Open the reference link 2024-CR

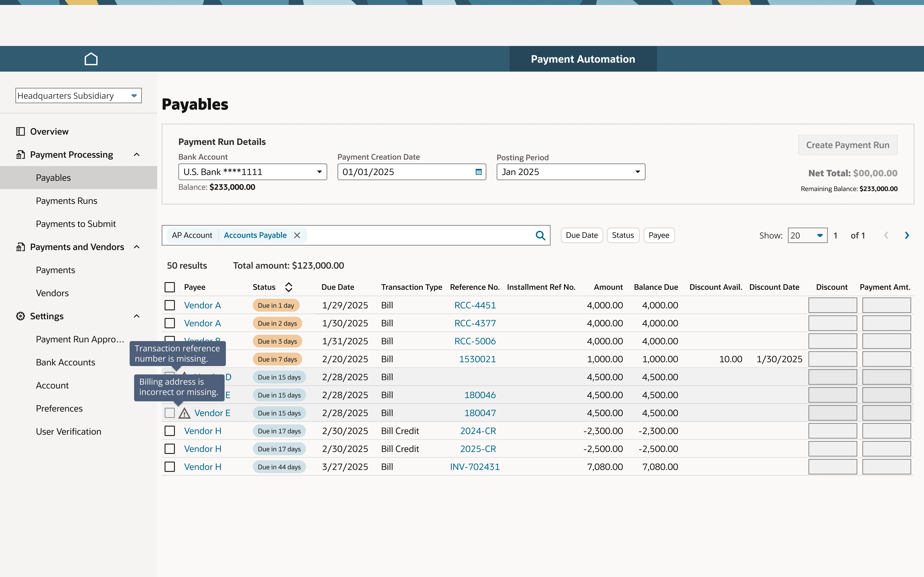click(x=478, y=431)
